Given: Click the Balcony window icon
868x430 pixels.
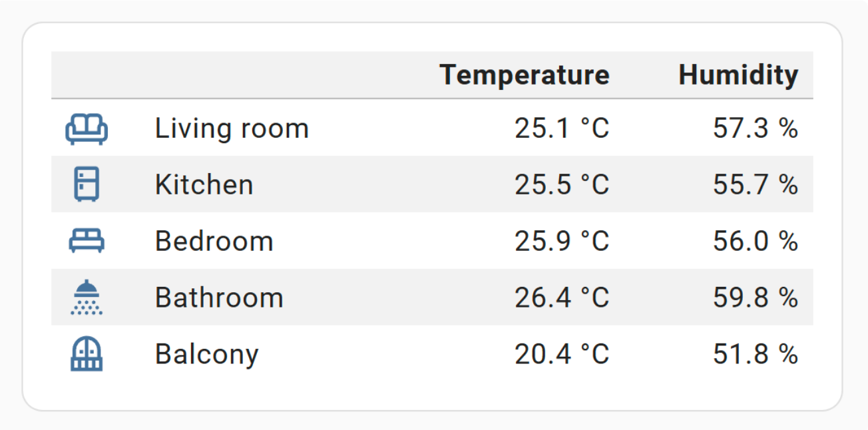Looking at the screenshot, I should [x=87, y=354].
